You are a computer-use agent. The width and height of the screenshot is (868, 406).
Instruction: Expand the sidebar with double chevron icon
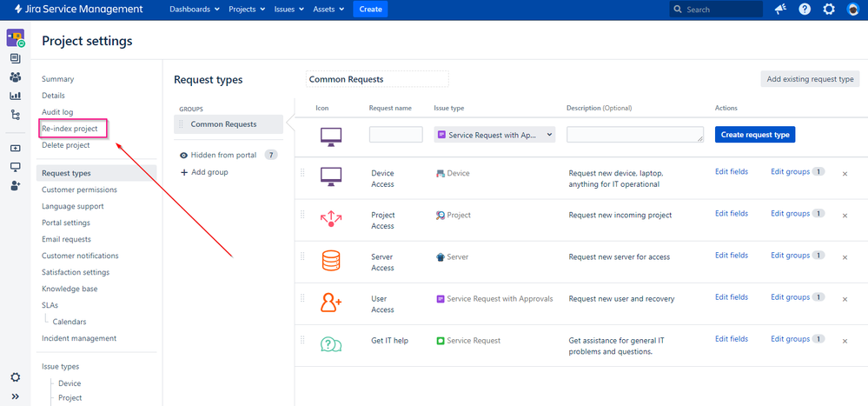16,396
